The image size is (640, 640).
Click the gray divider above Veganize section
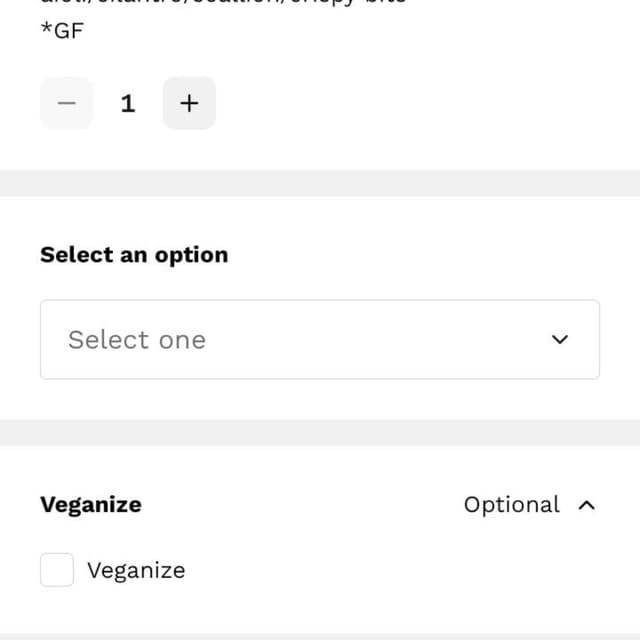[x=320, y=432]
